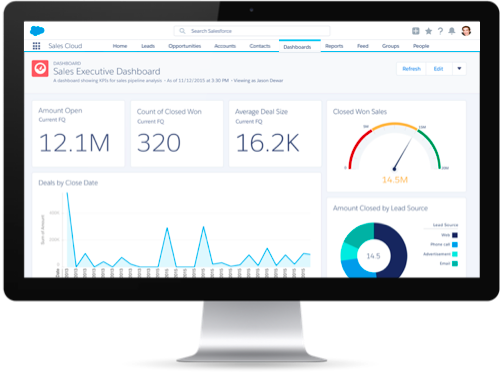
Task: Go to the Feed tab
Action: [x=363, y=46]
